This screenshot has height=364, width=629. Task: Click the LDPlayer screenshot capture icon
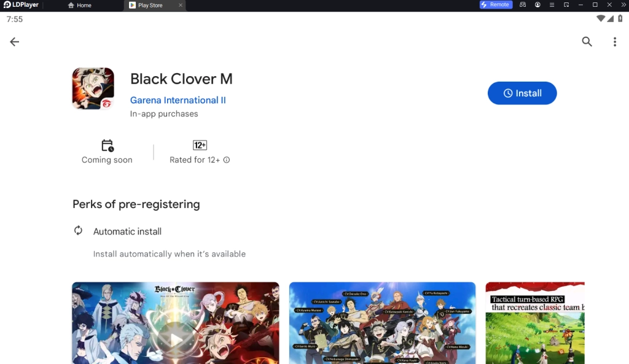566,5
